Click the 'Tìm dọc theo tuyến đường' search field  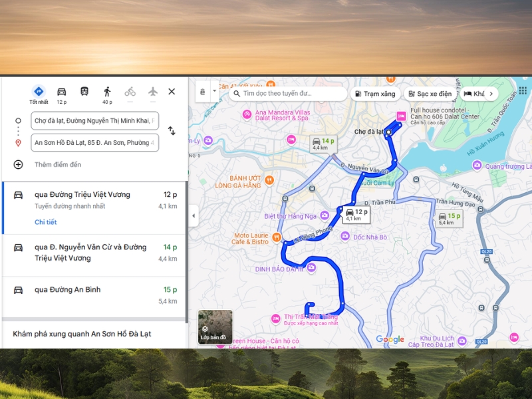pos(286,94)
